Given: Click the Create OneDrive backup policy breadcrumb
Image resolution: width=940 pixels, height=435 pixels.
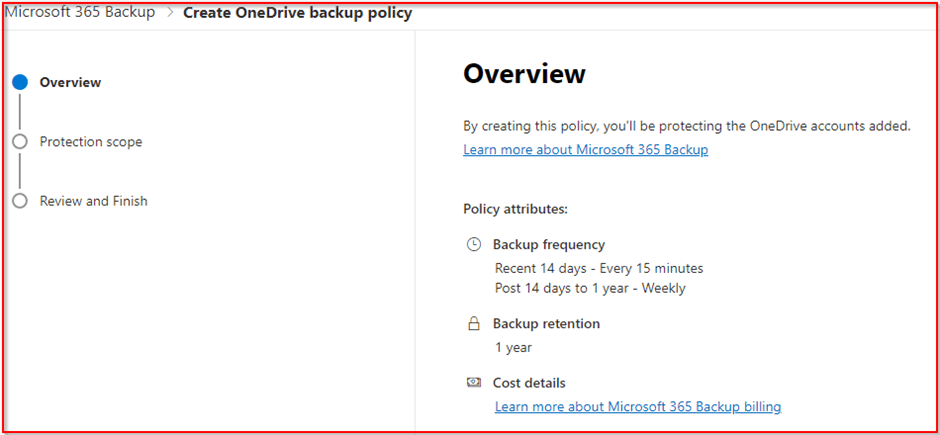Looking at the screenshot, I should [297, 14].
